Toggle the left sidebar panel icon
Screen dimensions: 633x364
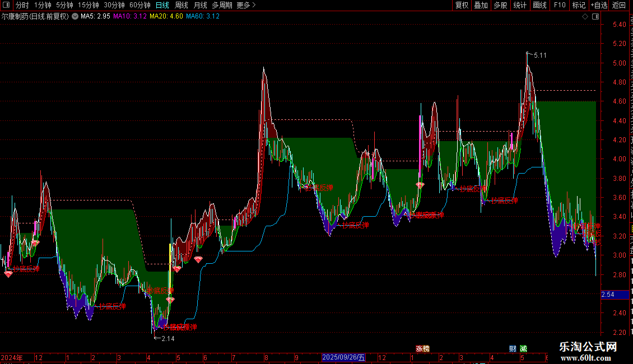(x=6, y=5)
